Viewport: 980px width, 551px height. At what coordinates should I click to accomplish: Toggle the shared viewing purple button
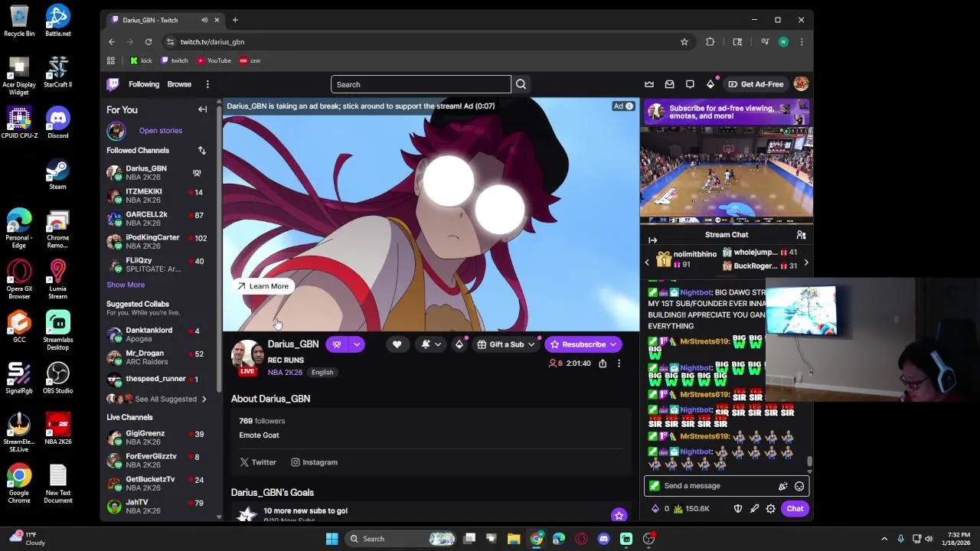click(x=337, y=344)
